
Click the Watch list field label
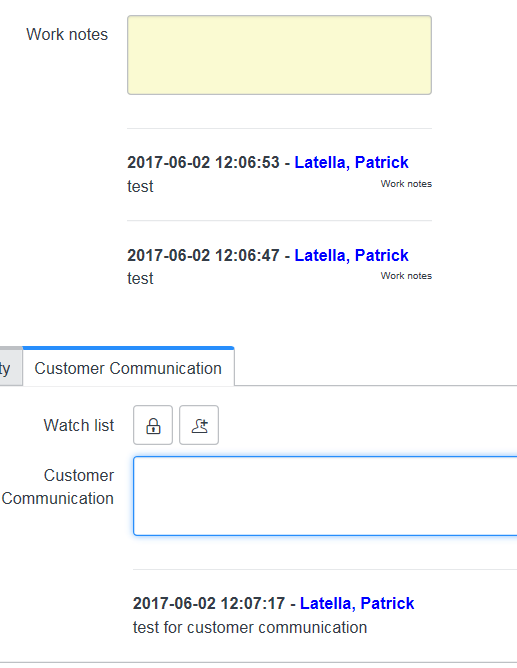point(79,425)
